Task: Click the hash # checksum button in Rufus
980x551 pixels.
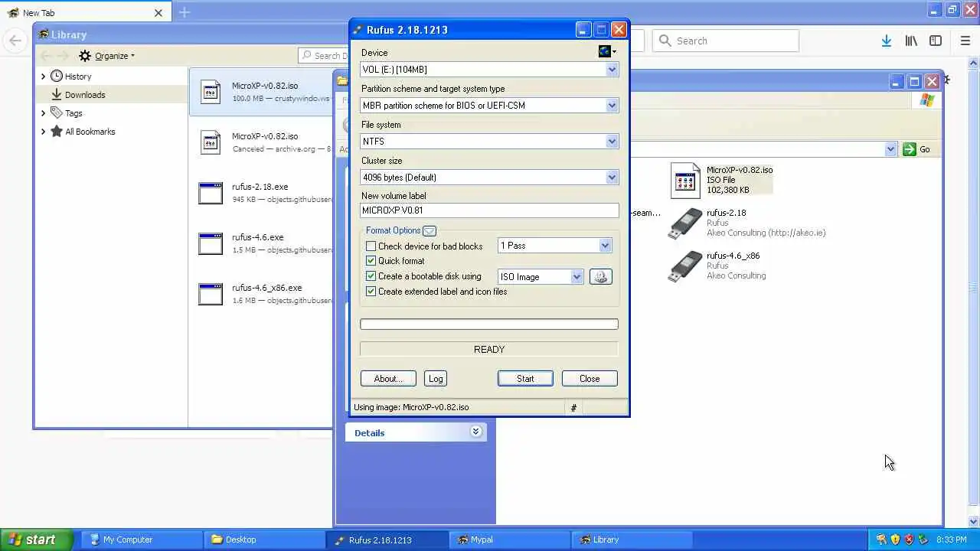Action: [x=573, y=408]
